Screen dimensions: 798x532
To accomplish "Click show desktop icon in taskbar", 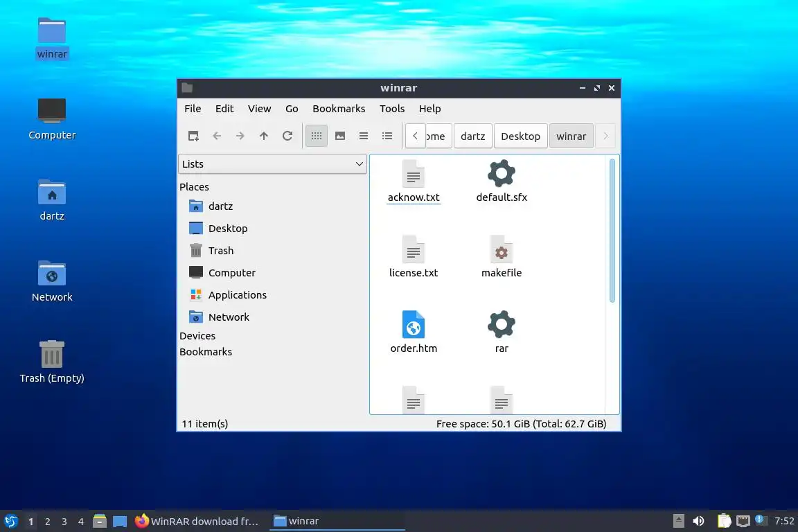I will (x=120, y=522).
